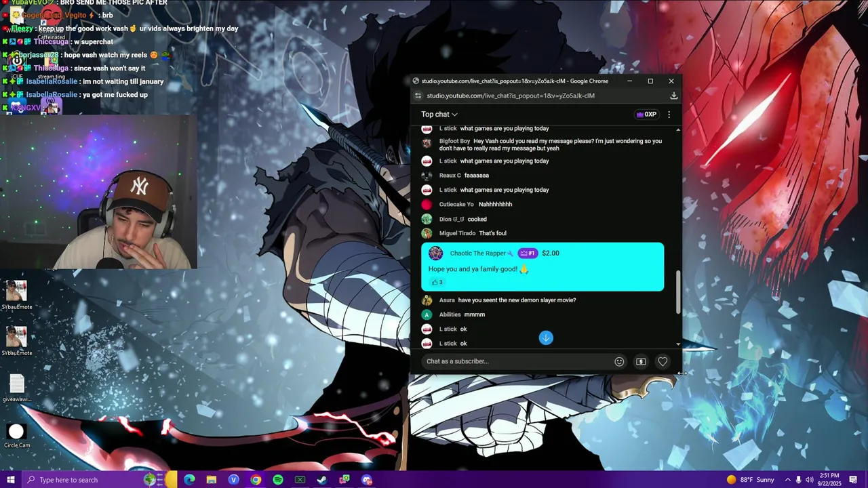
Task: Click the 'cooked' chat message from Dion
Action: [x=477, y=219]
